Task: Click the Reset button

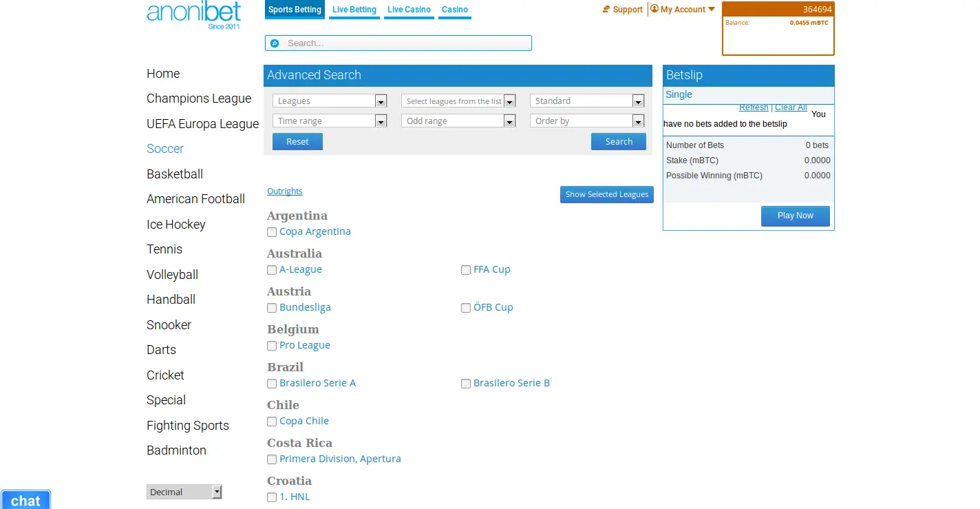Action: [297, 142]
